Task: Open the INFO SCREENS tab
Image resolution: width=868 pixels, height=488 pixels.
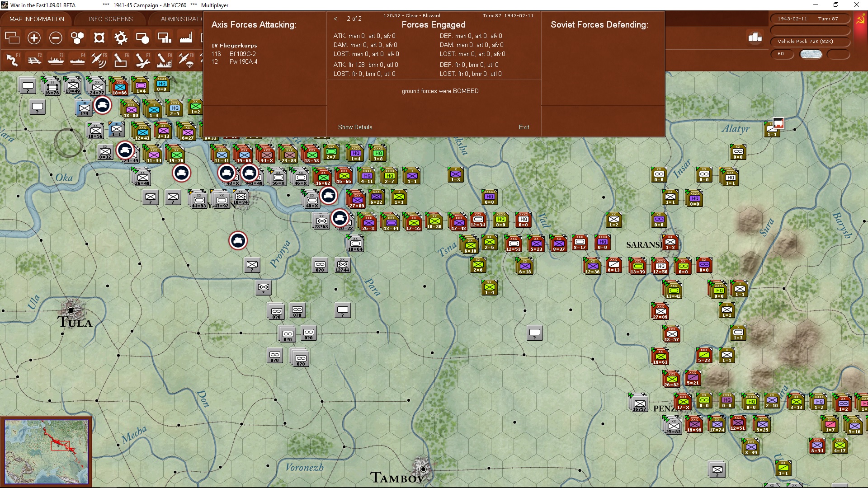Action: (x=111, y=19)
